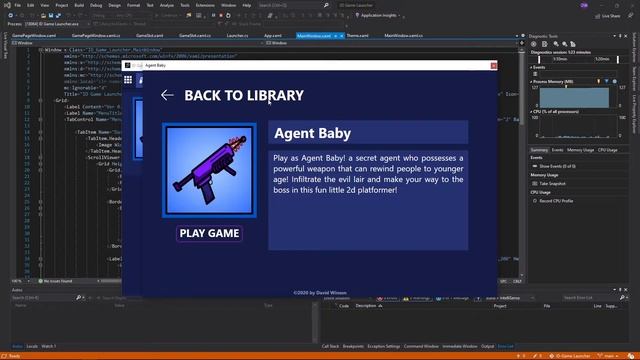The width and height of the screenshot is (640, 360).
Task: Switch to Locals tab
Action: tap(32, 346)
